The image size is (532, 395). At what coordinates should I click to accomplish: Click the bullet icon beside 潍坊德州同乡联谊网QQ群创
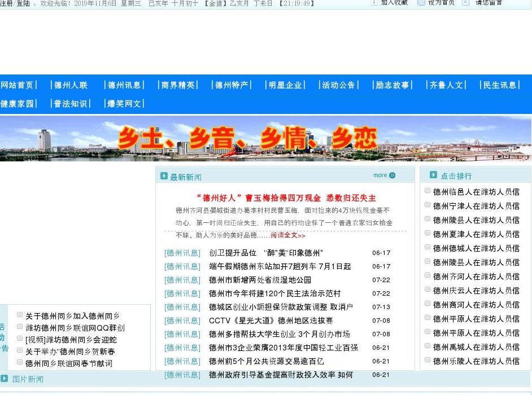[20, 327]
